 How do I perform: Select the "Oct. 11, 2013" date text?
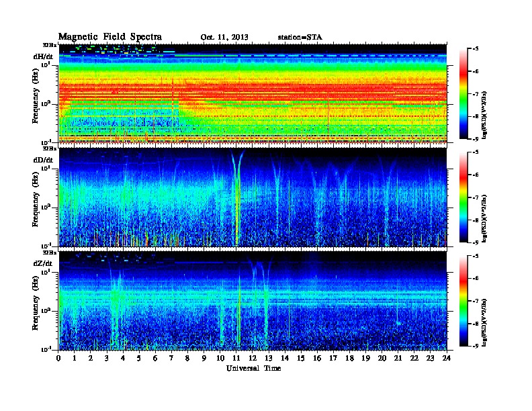coord(224,38)
